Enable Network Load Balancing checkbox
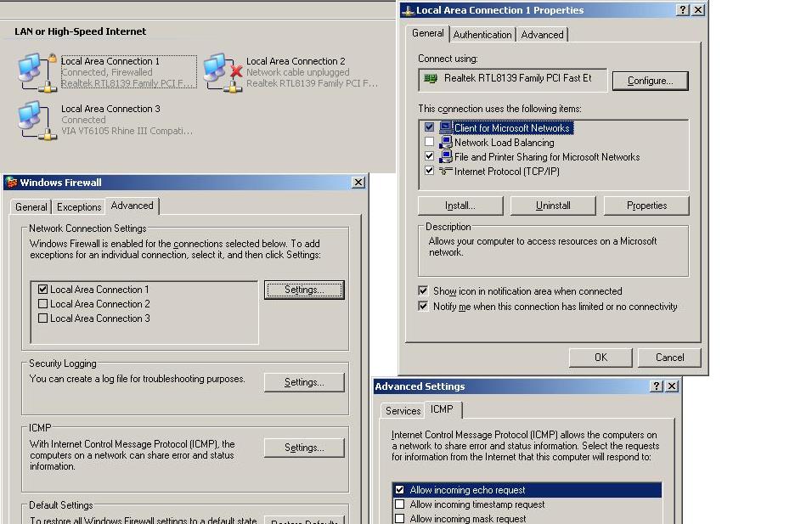Viewport: 812px width, 524px height. 429,141
